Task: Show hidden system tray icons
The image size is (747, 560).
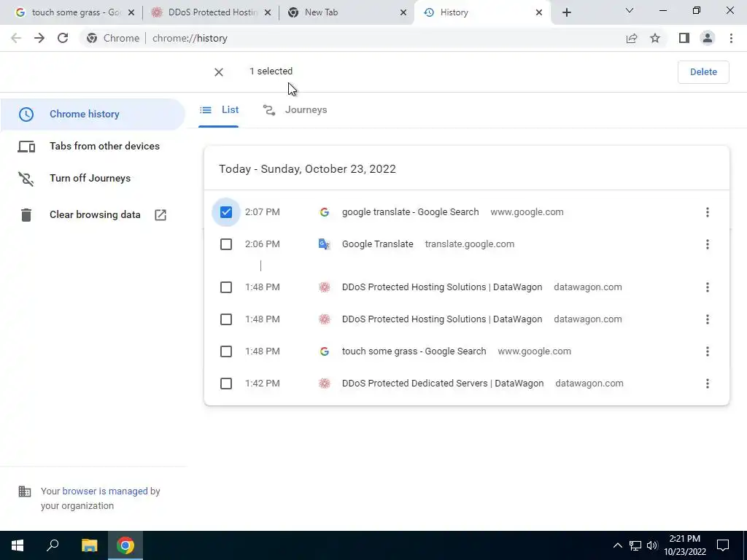Action: click(x=617, y=545)
